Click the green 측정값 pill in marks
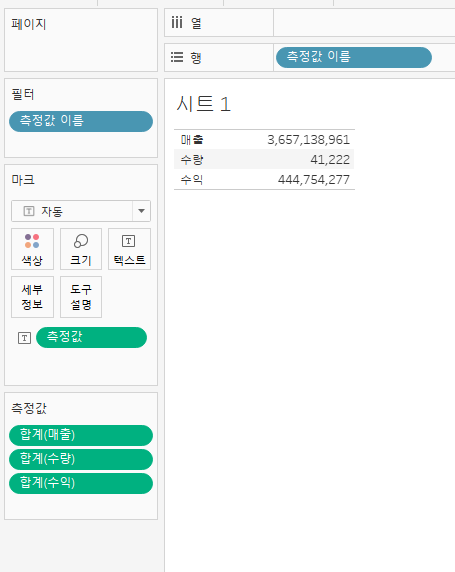Viewport: 455px width, 572px height. pyautogui.click(x=91, y=337)
